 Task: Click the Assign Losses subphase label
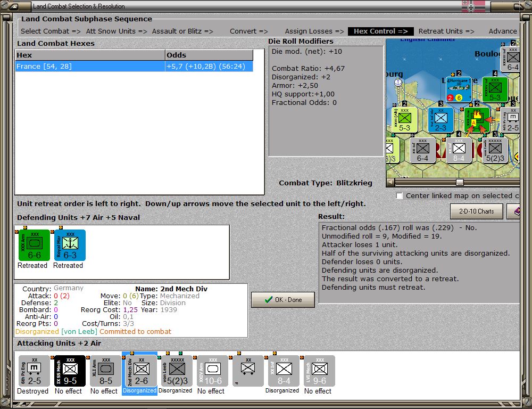point(314,31)
